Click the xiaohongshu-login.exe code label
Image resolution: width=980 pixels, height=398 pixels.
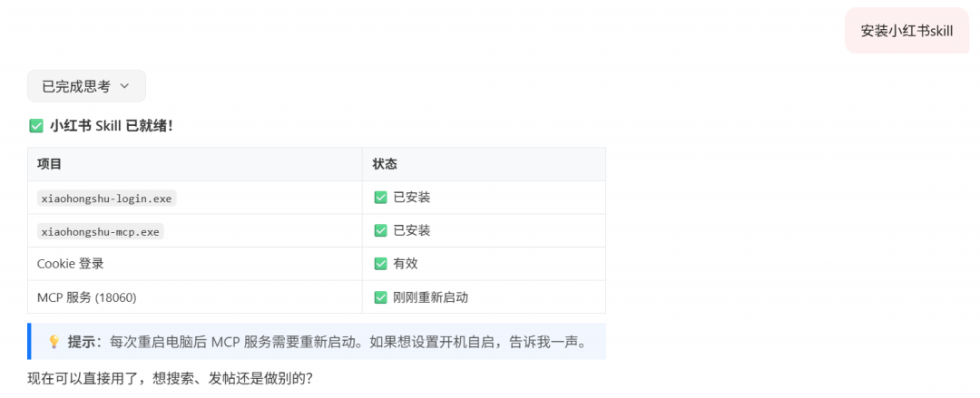[x=106, y=198]
